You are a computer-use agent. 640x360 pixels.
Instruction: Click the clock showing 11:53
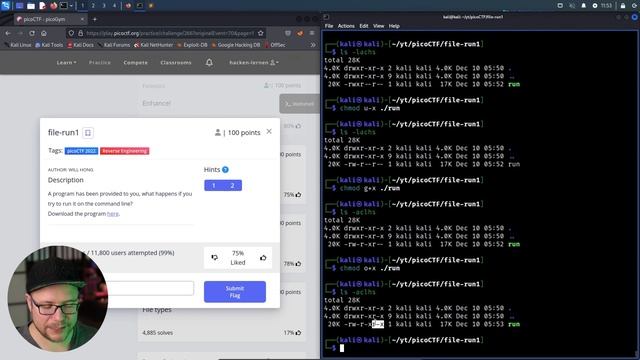(606, 6)
